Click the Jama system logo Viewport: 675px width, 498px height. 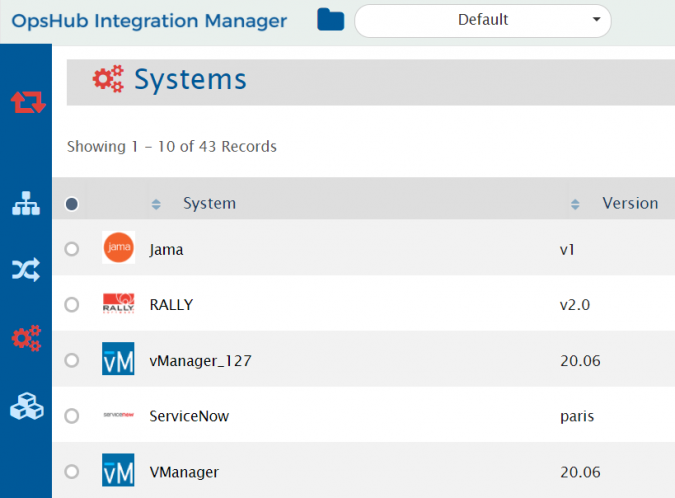coord(118,249)
